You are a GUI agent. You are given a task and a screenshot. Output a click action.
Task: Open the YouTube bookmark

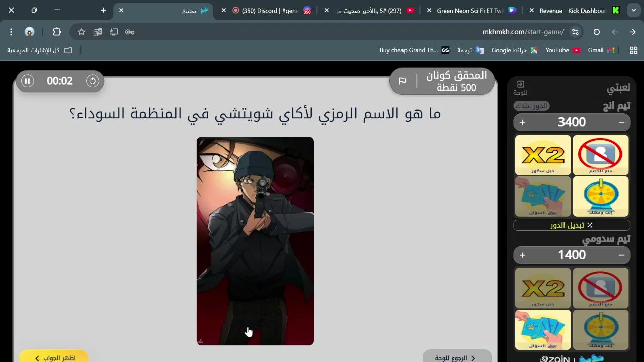click(x=562, y=50)
